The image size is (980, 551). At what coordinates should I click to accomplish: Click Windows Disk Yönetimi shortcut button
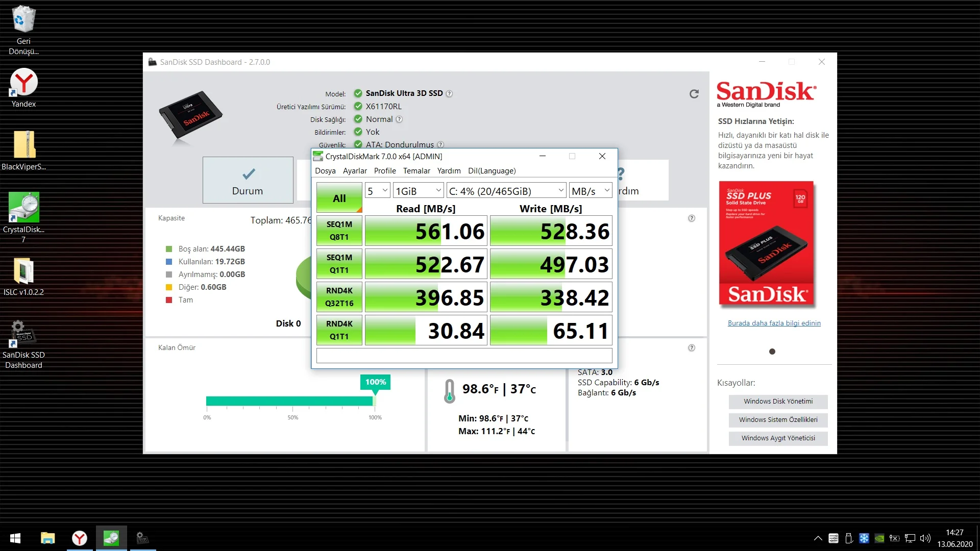(778, 402)
